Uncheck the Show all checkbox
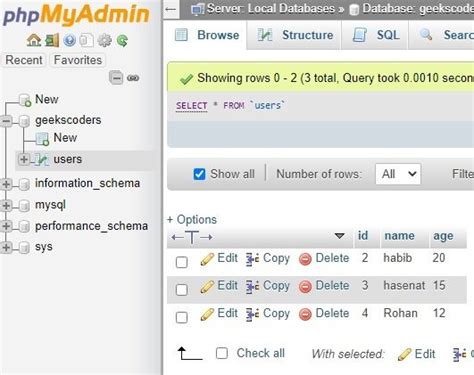 click(199, 174)
